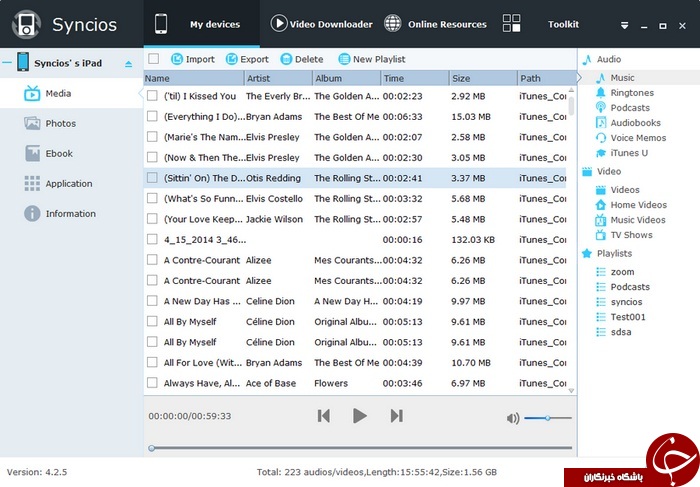The width and height of the screenshot is (700, 487).
Task: Open Podcasts under Audio category
Action: tap(629, 108)
